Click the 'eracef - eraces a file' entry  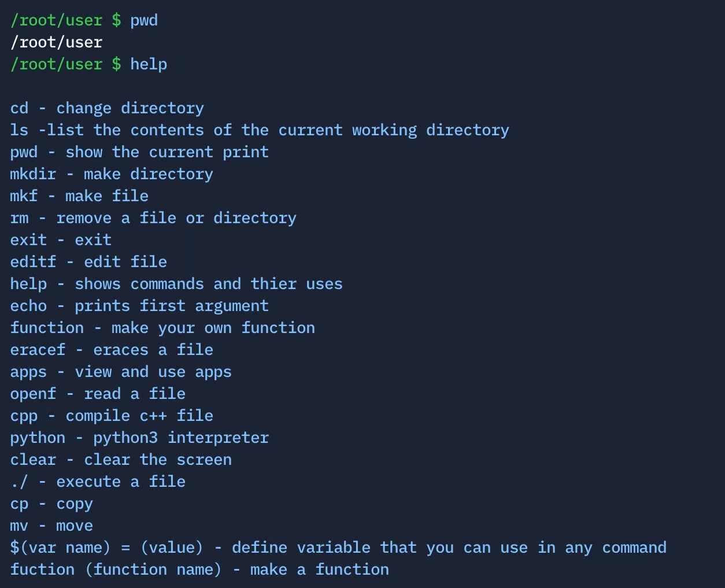point(112,350)
